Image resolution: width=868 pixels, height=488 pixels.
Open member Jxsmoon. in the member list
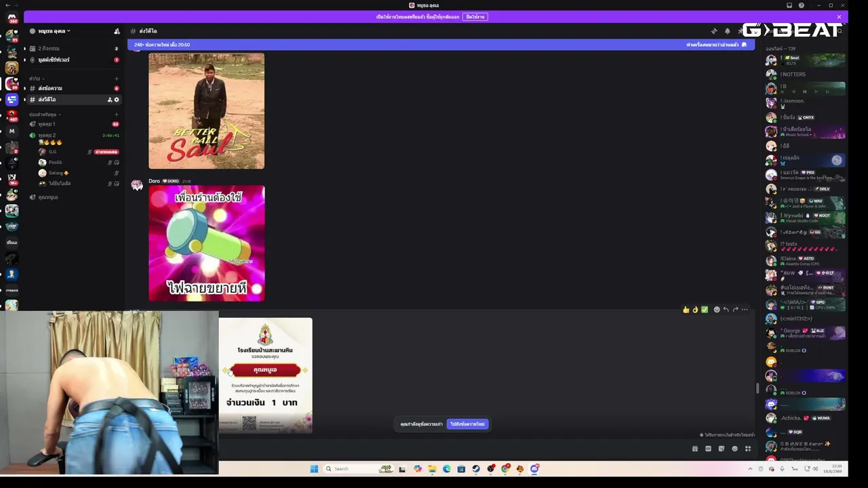(806, 103)
